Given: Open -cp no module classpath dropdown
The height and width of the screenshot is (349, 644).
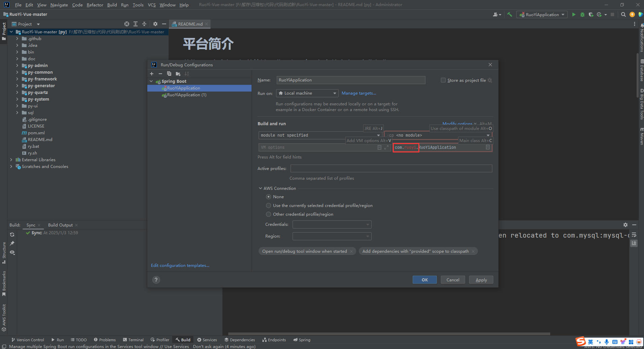Looking at the screenshot, I should point(438,135).
